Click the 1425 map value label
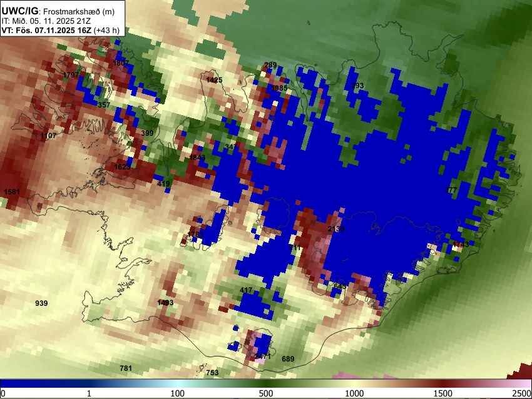Viewport: 532px width, 399px height. pyautogui.click(x=215, y=80)
